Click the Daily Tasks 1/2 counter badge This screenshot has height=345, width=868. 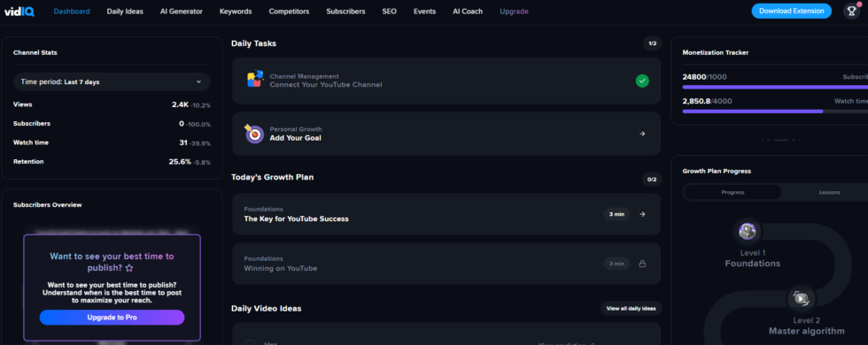coord(652,43)
